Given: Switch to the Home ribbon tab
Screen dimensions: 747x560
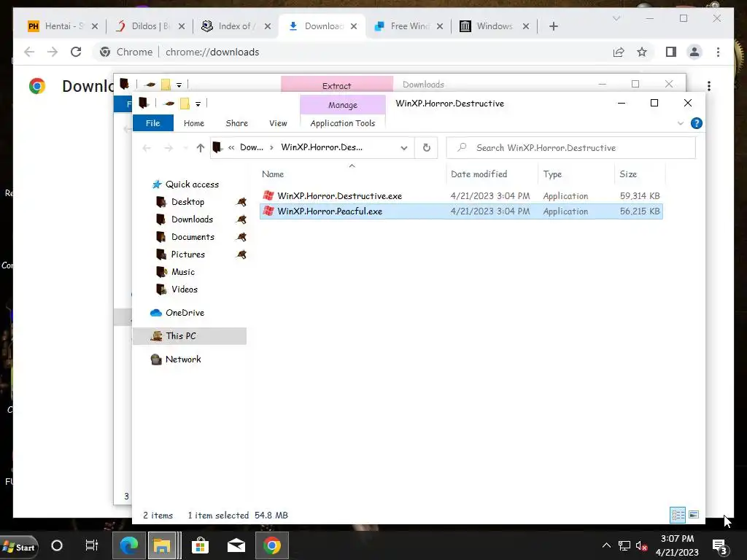Looking at the screenshot, I should [x=194, y=122].
